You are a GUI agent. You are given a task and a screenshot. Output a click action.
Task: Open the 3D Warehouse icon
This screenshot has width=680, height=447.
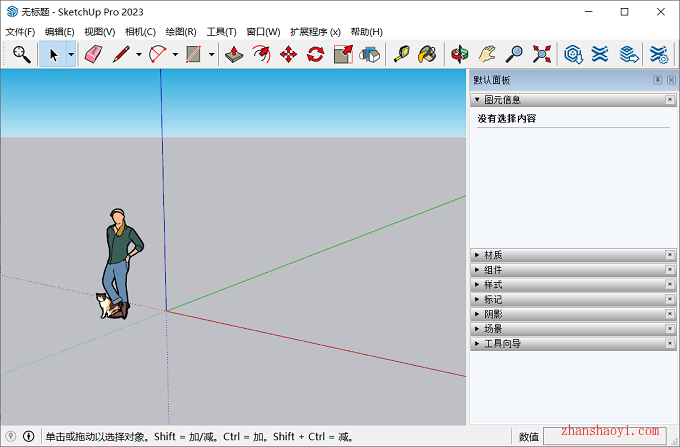pos(573,54)
